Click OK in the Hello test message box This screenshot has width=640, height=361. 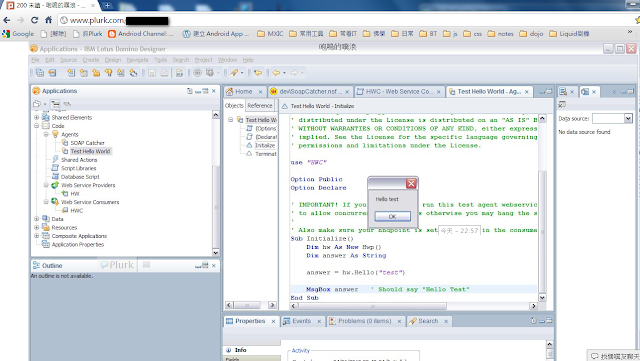392,216
